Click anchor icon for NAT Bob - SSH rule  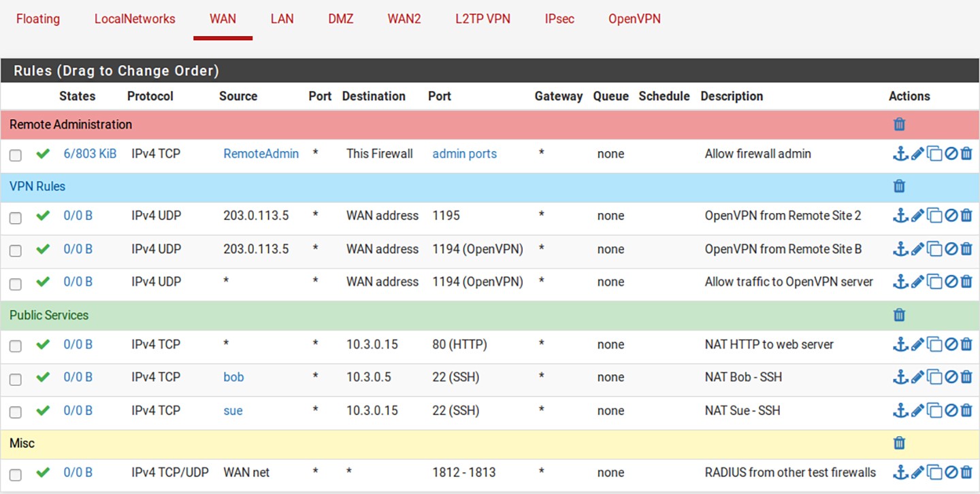point(900,378)
